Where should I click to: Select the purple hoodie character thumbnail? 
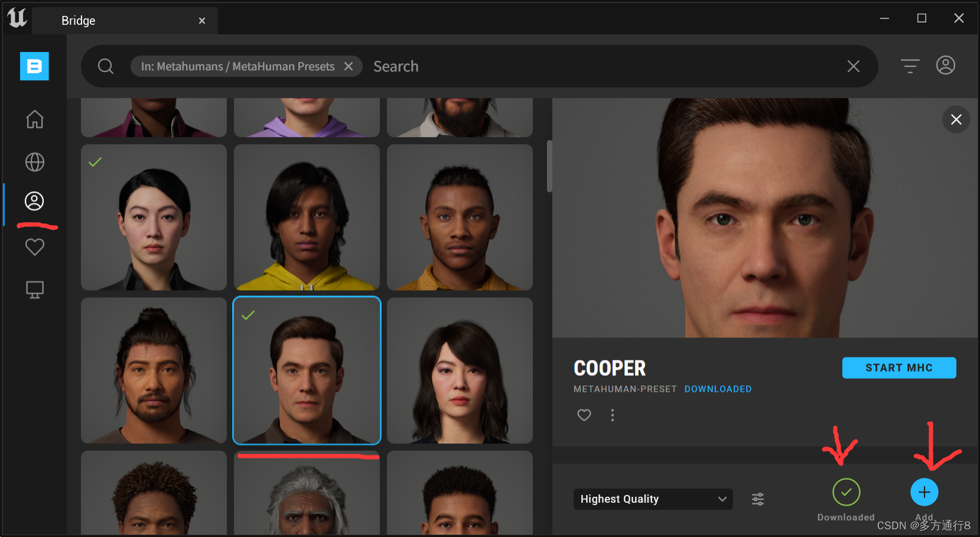click(307, 118)
